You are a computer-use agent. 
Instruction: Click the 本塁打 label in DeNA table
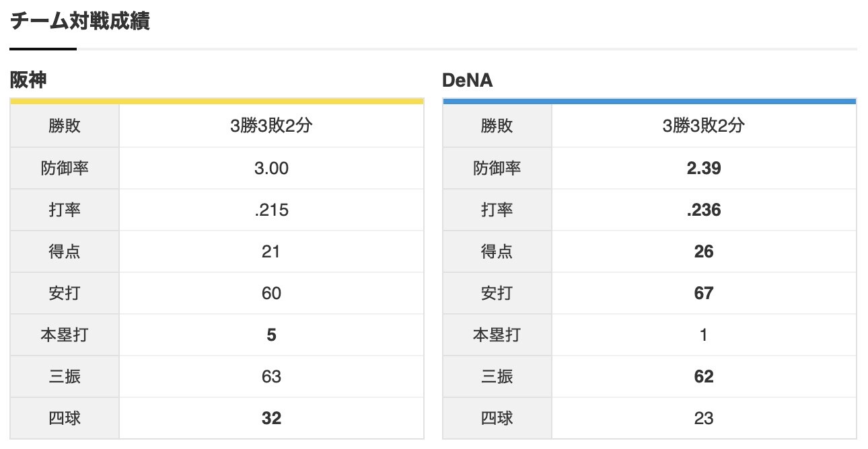(497, 335)
